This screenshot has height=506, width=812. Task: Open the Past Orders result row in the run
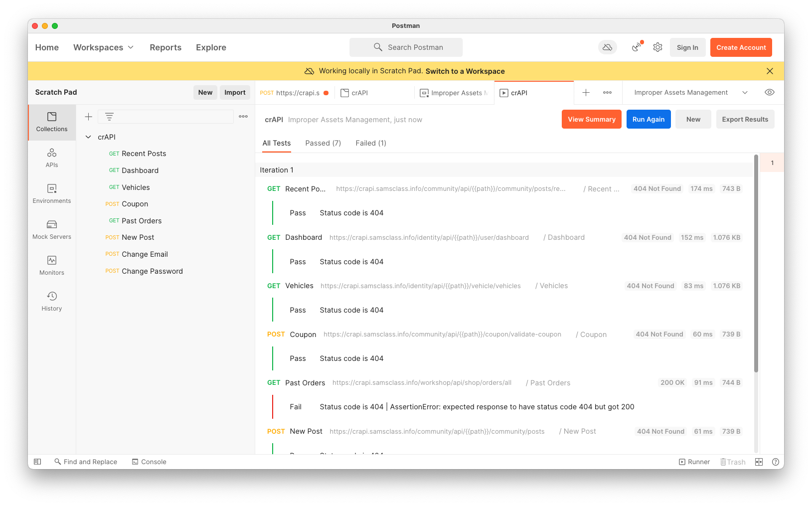tap(504, 383)
